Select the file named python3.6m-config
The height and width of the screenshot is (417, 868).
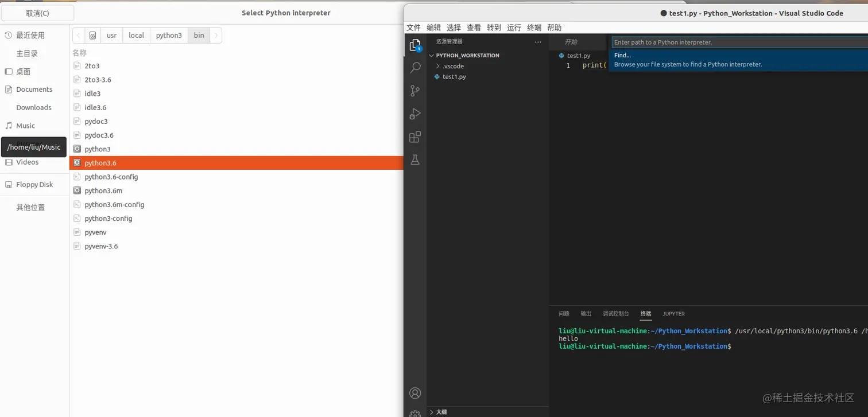click(236, 205)
